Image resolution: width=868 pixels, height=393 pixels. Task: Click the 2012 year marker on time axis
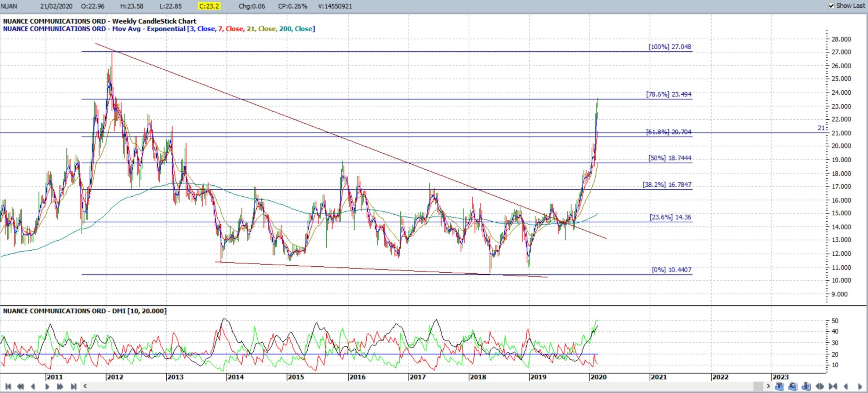click(x=115, y=377)
